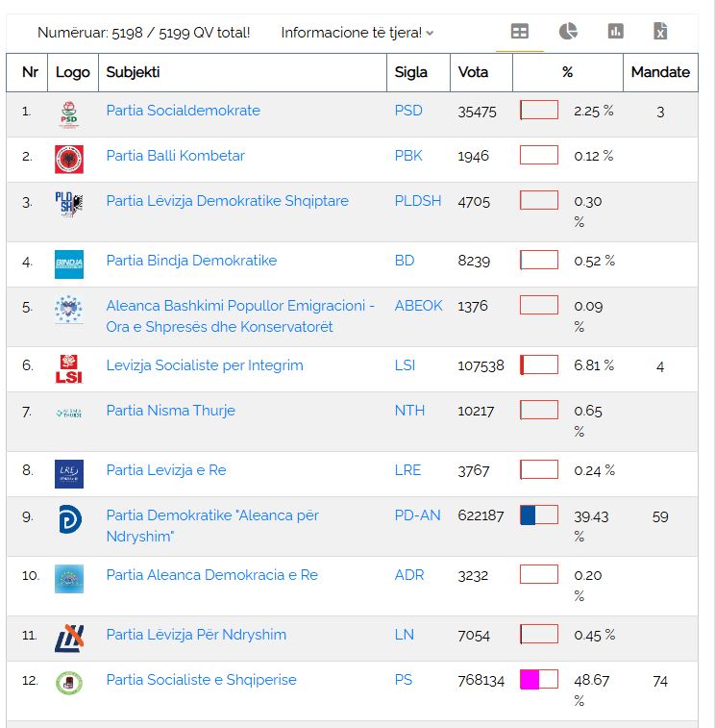
Task: Open Partia Aleanca Demokracia e Re link
Action: pyautogui.click(x=212, y=575)
